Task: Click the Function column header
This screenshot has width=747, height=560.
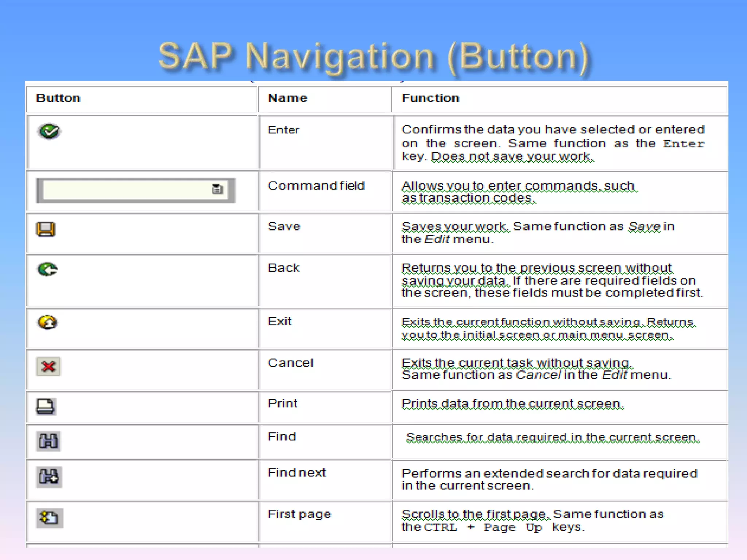Action: pyautogui.click(x=430, y=98)
